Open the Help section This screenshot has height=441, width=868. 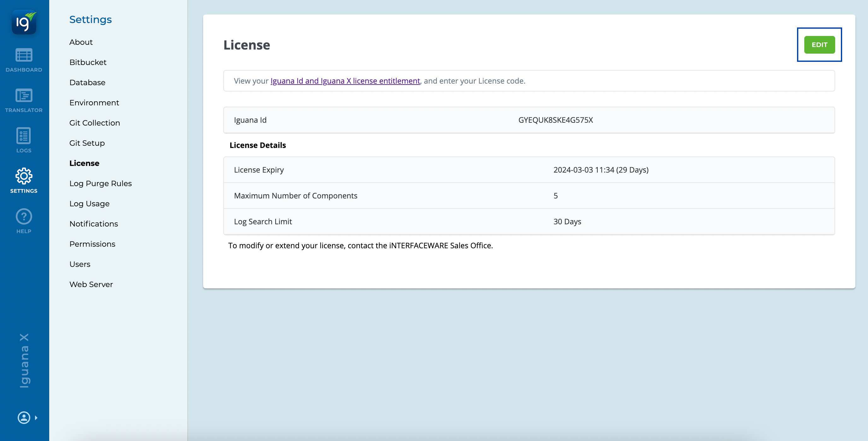click(24, 221)
